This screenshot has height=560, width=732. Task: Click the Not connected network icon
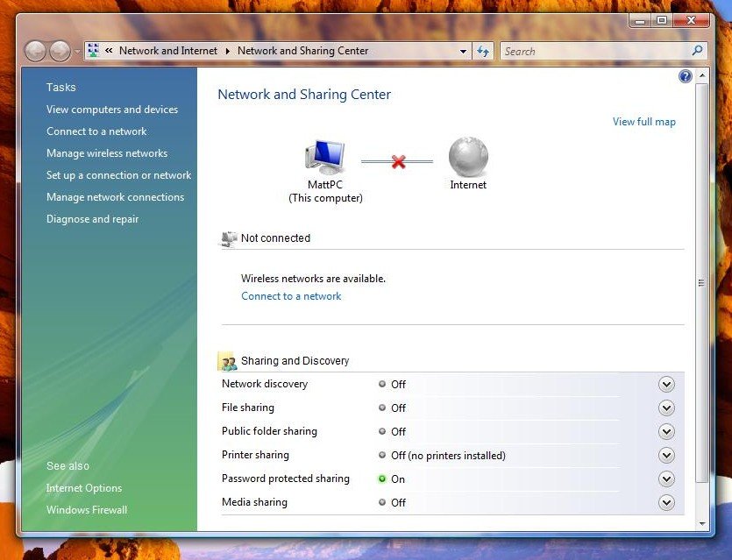click(x=229, y=239)
